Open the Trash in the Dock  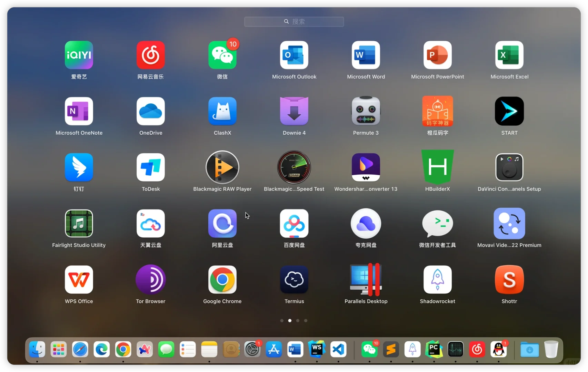pos(551,350)
